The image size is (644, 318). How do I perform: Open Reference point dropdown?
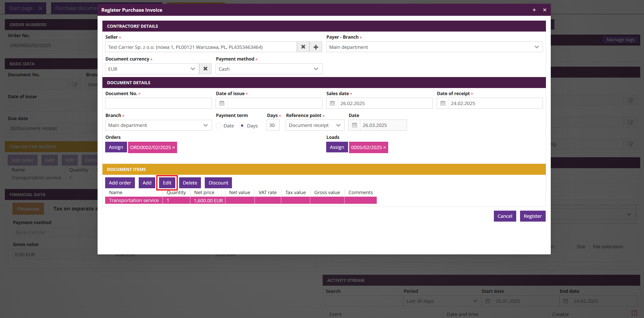click(315, 125)
